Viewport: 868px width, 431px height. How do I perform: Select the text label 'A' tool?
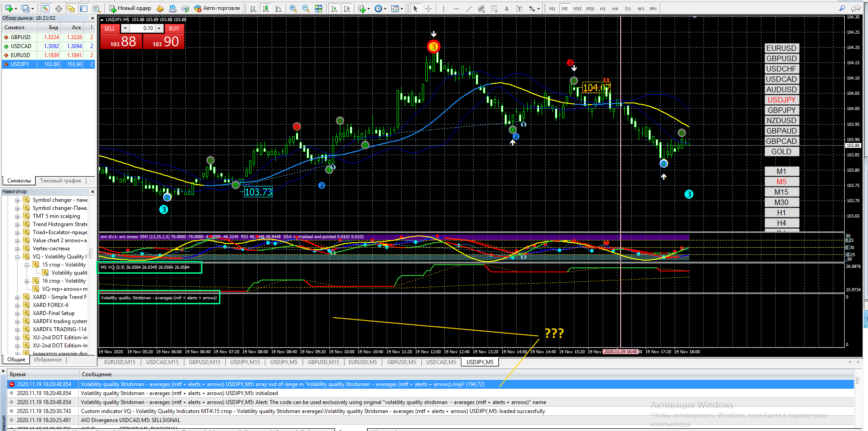(506, 9)
